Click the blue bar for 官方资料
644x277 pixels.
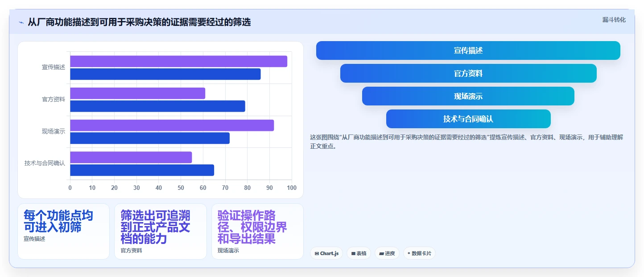157,106
